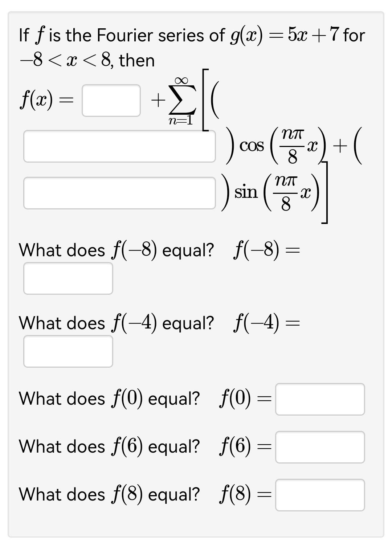This screenshot has width=392, height=543.
Task: Click the f(-4) answer box
Action: point(68,350)
